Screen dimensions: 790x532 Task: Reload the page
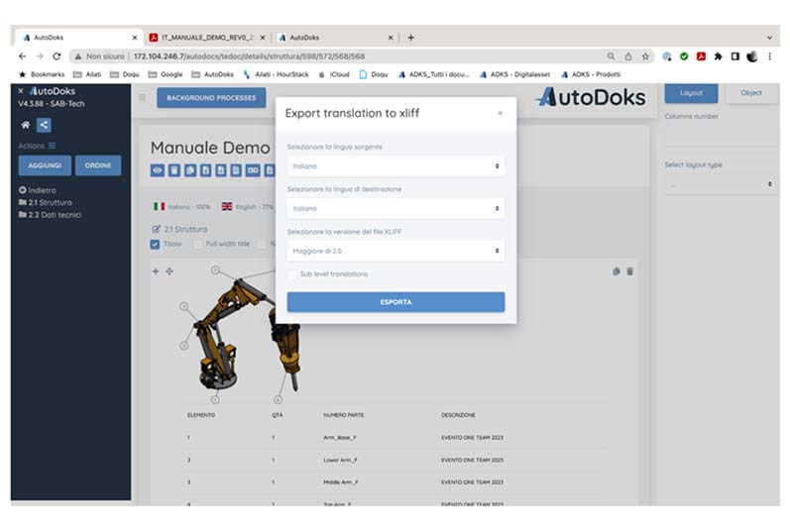pyautogui.click(x=56, y=56)
